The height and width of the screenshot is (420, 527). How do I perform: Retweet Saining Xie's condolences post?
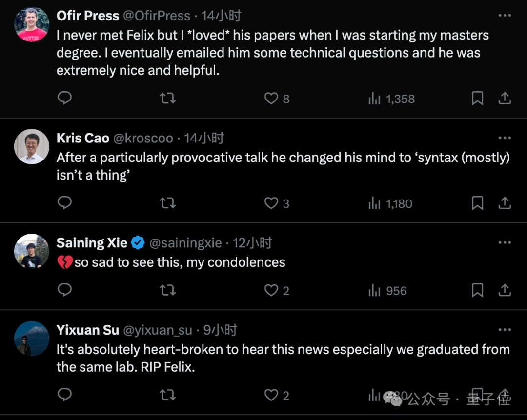pyautogui.click(x=168, y=291)
